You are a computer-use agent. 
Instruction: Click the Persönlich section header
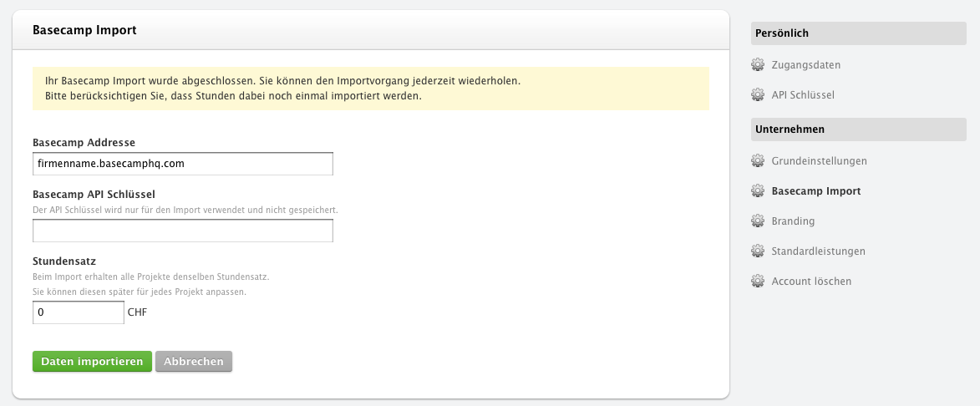858,33
